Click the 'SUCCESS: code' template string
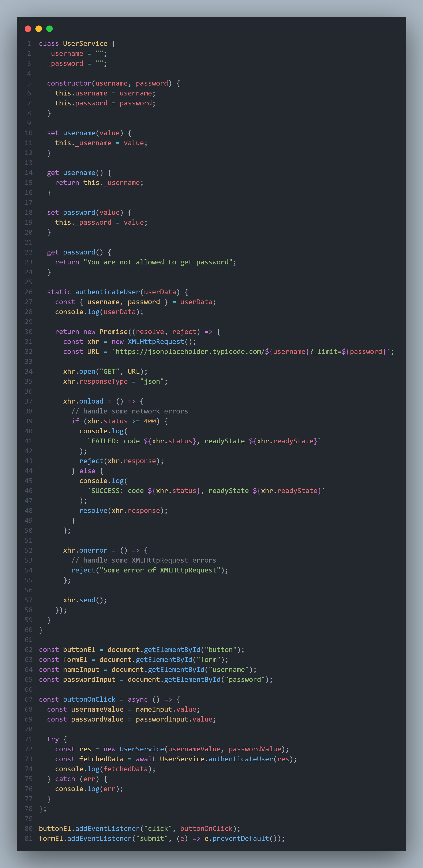 click(x=206, y=491)
